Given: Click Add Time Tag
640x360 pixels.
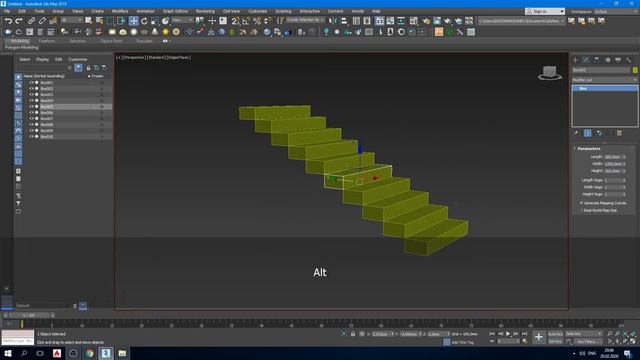Looking at the screenshot, I should [x=462, y=342].
